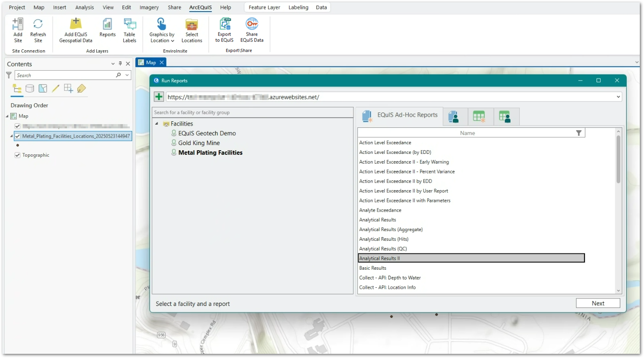Screen dimensions: 644x358
Task: Select the Metal Plating Facilities facility
Action: pos(210,152)
